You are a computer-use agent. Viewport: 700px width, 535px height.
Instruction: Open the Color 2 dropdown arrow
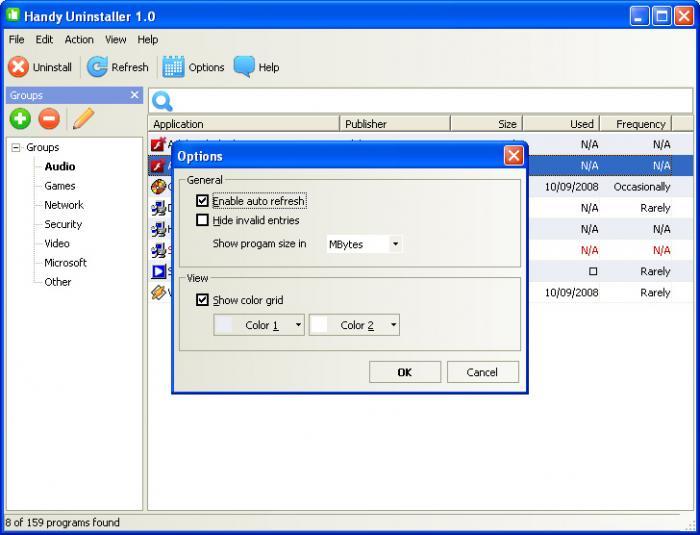tap(393, 325)
